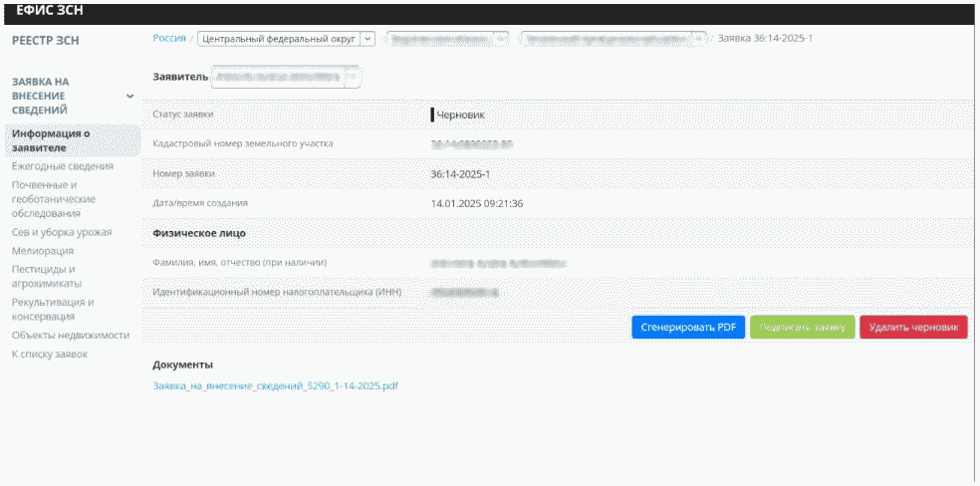Image resolution: width=980 pixels, height=486 pixels.
Task: Open Рекультивация и консервация section
Action: pos(53,309)
